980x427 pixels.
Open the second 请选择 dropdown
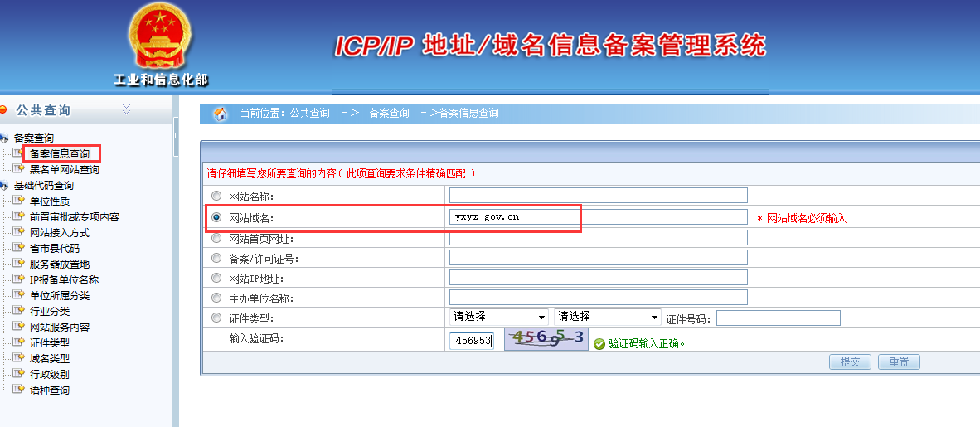coord(607,317)
